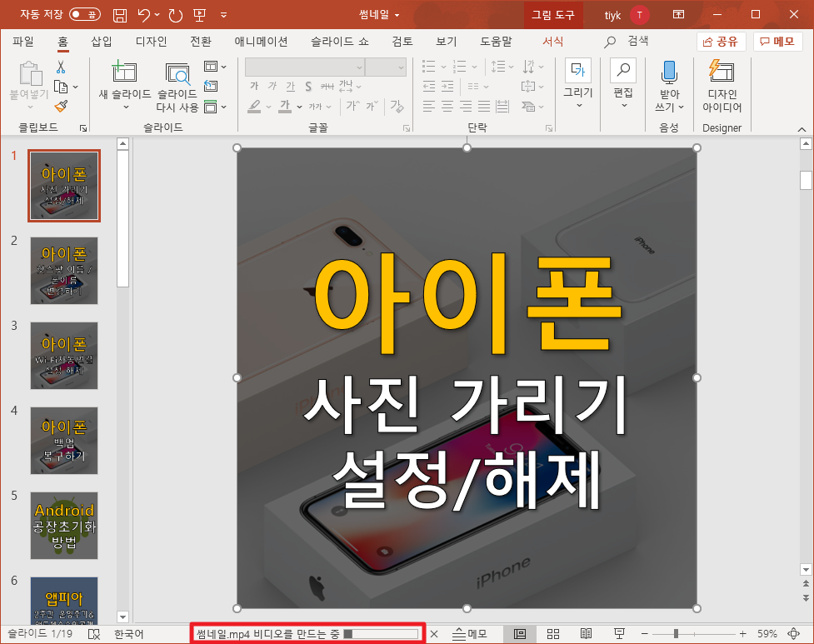Select the Format Painter brush
Viewport: 814px width, 644px height.
click(x=61, y=106)
